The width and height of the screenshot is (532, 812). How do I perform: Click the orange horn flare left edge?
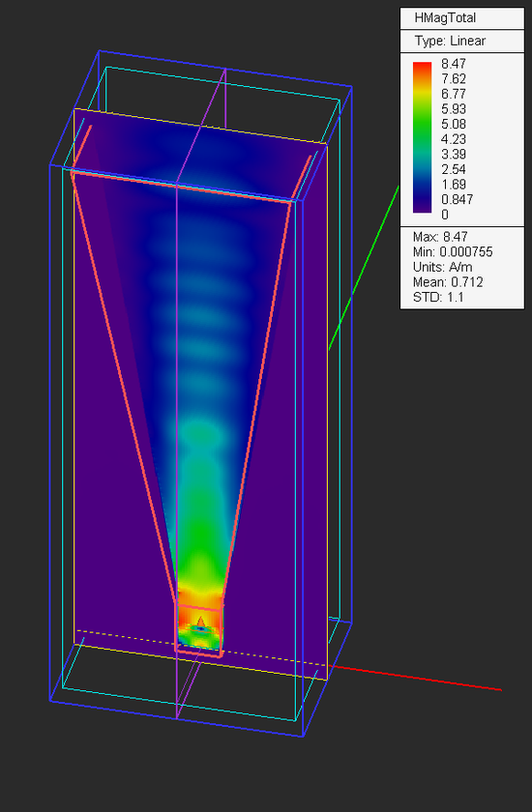tap(125, 389)
